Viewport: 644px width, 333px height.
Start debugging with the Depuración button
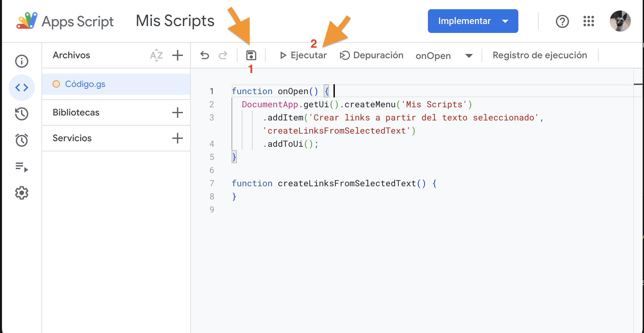click(x=372, y=55)
